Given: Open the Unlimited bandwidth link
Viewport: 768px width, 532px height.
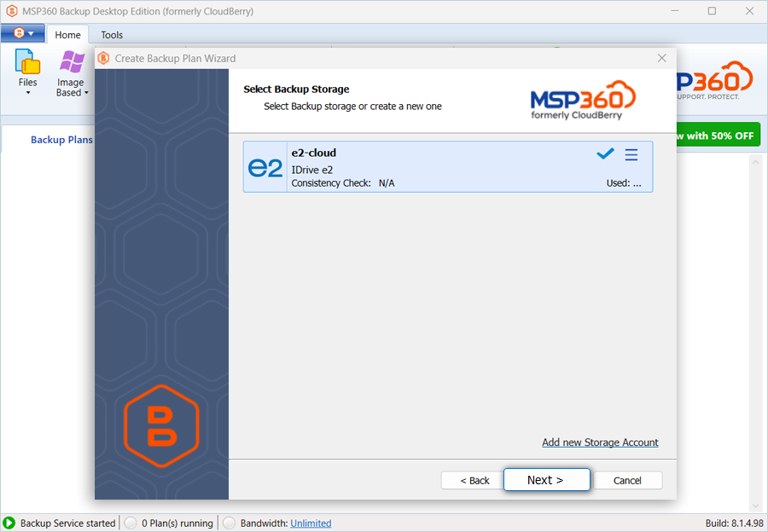Looking at the screenshot, I should (311, 523).
